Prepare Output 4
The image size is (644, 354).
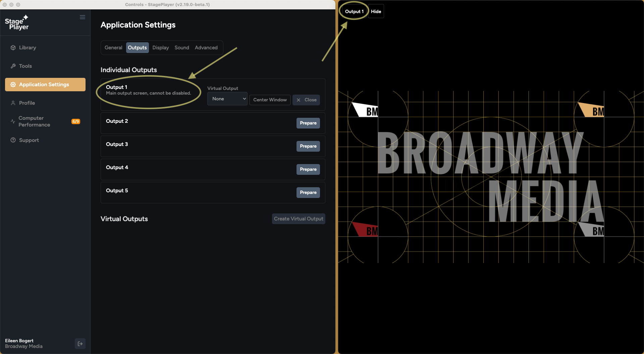[x=308, y=169]
